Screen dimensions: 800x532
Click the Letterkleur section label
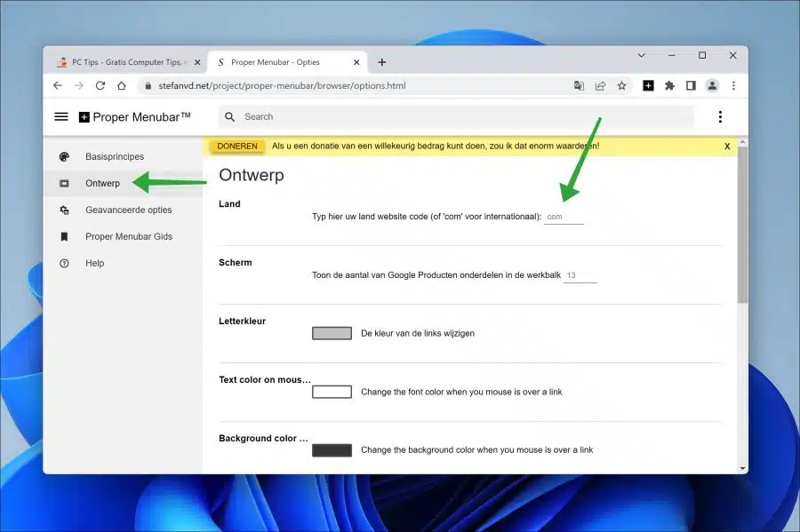point(243,321)
